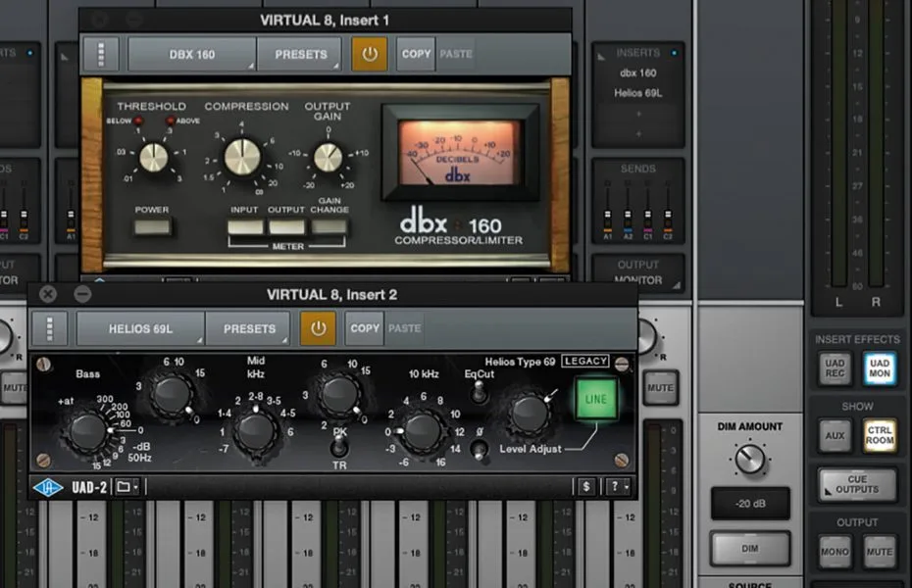The width and height of the screenshot is (912, 588).
Task: Open the UAD-2 folder preset menu
Action: 127,487
